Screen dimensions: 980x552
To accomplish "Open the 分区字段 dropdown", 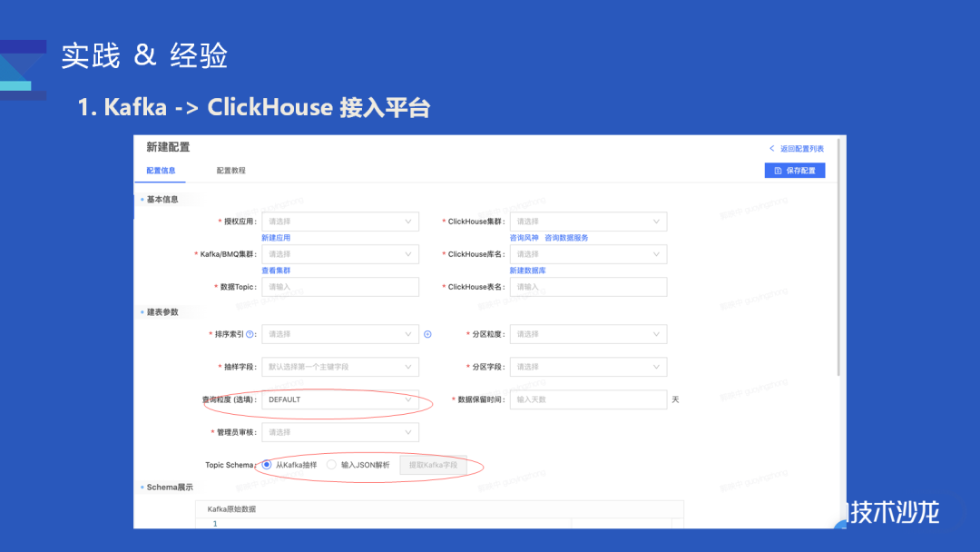I will point(588,367).
